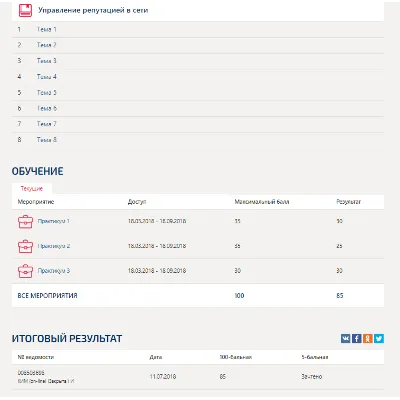Click the Зачтено grade cell

click(x=312, y=377)
